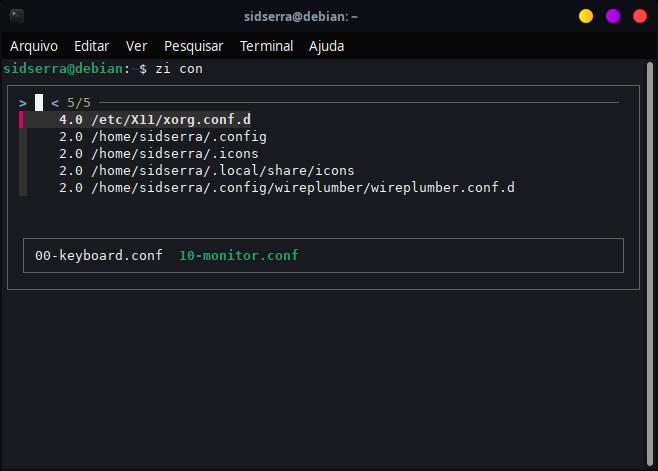Open the Pesquisar menu
658x471 pixels.
(194, 46)
